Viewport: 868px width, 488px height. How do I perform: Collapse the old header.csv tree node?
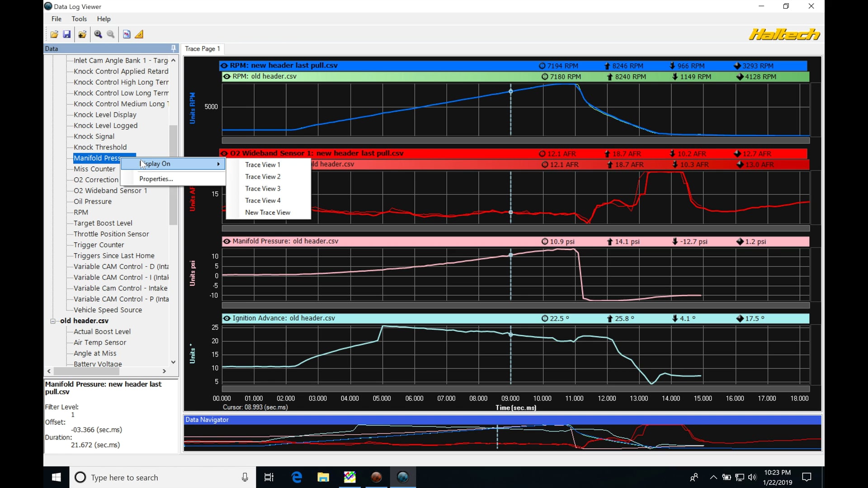coord(53,321)
